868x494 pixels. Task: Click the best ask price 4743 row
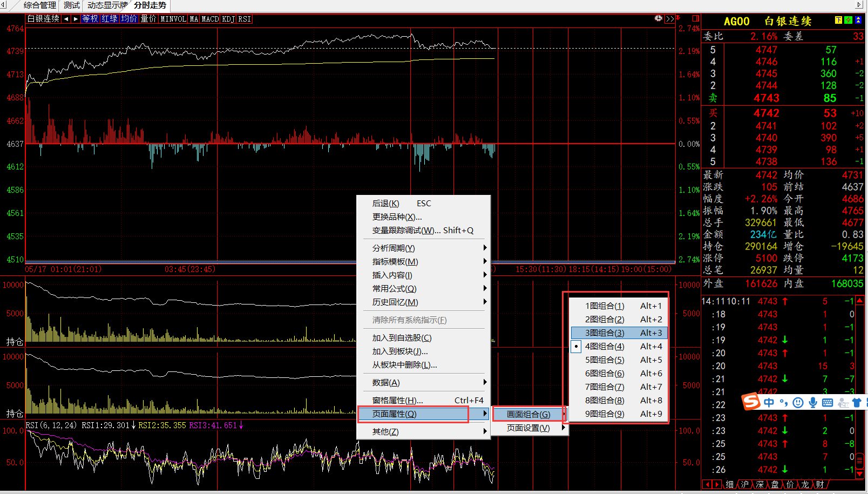782,98
